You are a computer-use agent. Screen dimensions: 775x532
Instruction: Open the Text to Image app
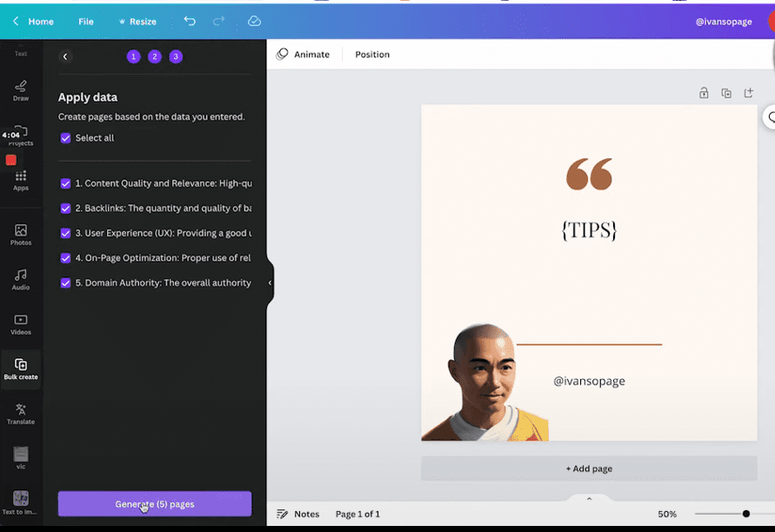(20, 502)
